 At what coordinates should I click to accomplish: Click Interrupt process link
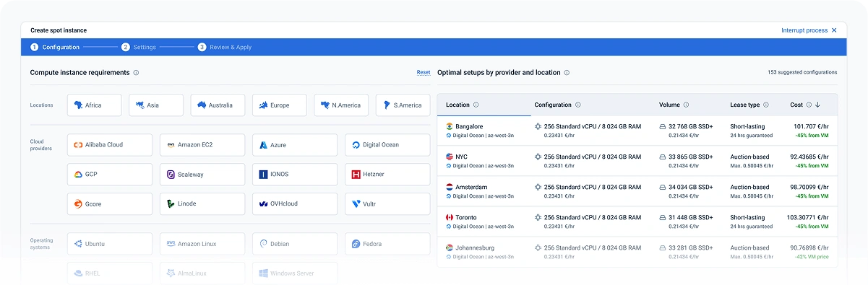[x=804, y=30]
